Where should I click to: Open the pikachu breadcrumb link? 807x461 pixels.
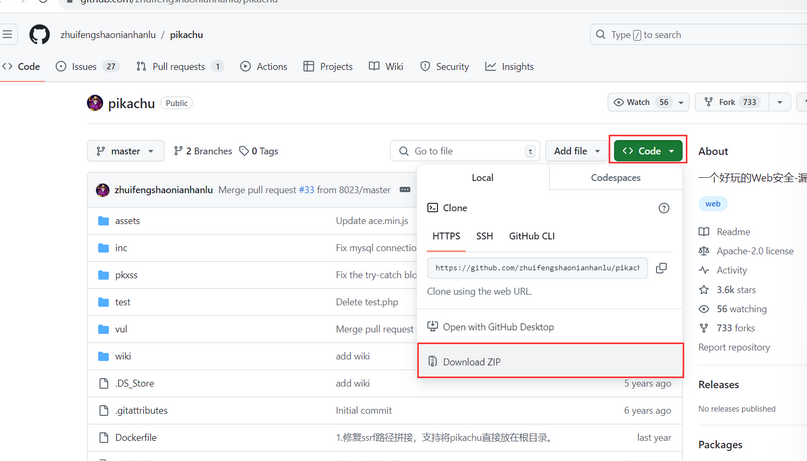click(186, 34)
